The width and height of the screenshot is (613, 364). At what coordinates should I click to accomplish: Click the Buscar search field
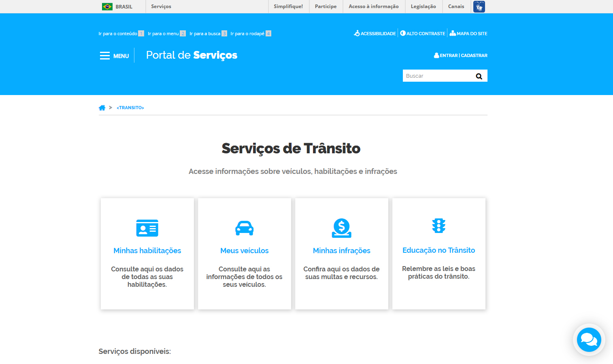pyautogui.click(x=437, y=76)
